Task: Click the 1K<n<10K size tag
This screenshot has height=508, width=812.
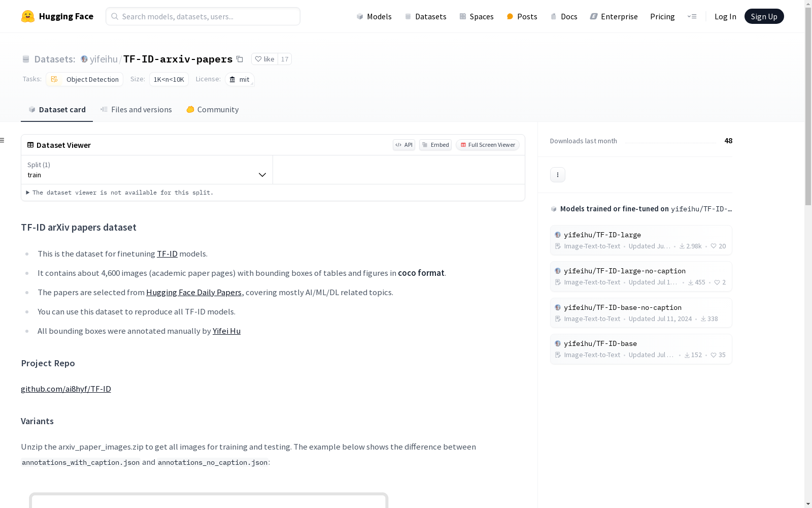Action: (169, 79)
